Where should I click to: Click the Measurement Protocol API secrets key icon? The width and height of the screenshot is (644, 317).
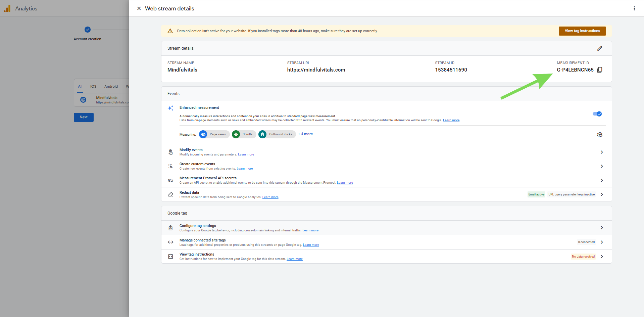170,180
